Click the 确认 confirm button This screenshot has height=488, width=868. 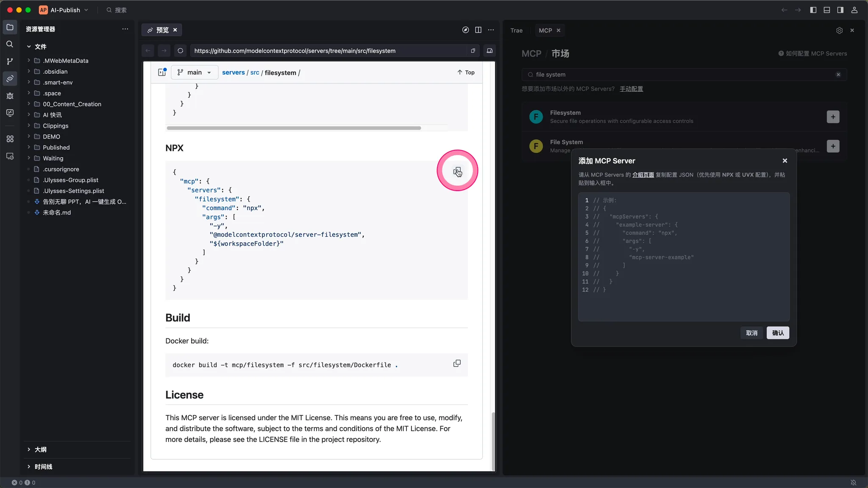tap(778, 333)
